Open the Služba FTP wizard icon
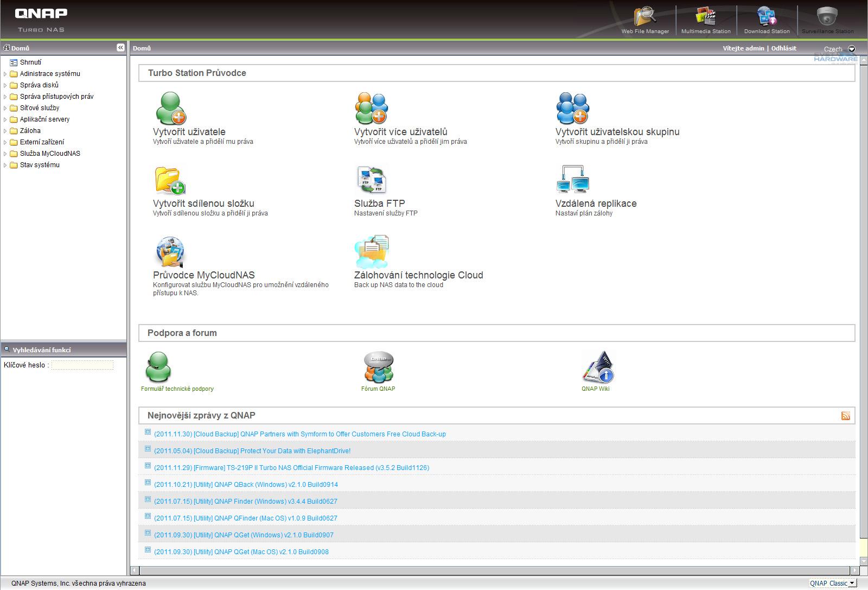Viewport: 868px width, 590px height. (372, 180)
